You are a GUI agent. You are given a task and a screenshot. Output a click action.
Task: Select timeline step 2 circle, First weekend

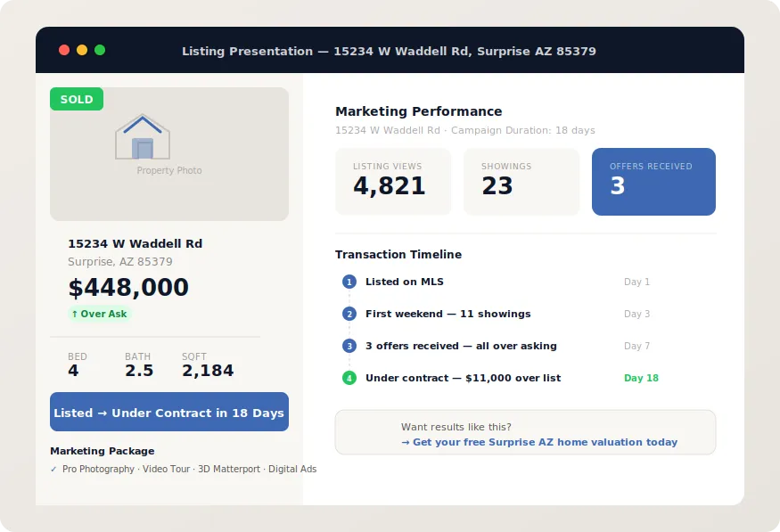(x=349, y=314)
